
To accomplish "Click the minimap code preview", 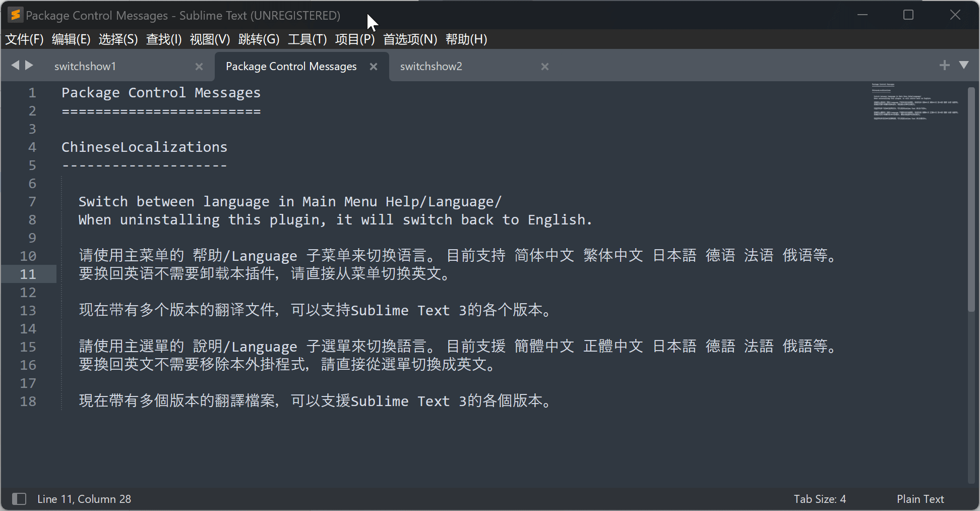I will 915,101.
